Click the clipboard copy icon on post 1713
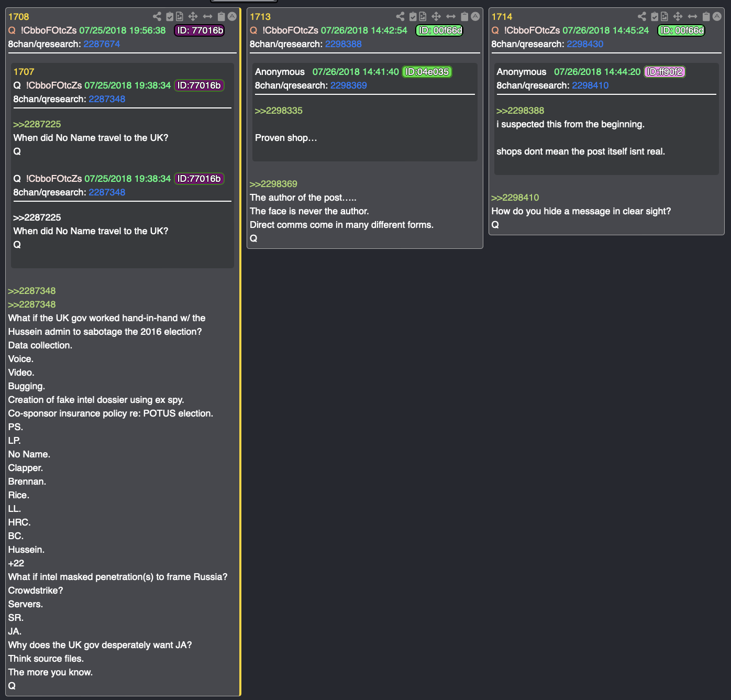Screen dimensions: 731x700 click(x=464, y=17)
